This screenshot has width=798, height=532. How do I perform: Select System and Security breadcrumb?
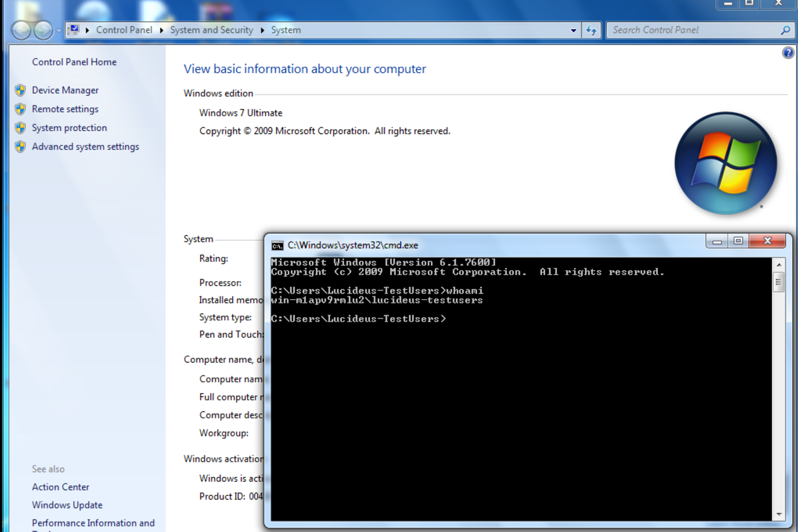[x=211, y=30]
